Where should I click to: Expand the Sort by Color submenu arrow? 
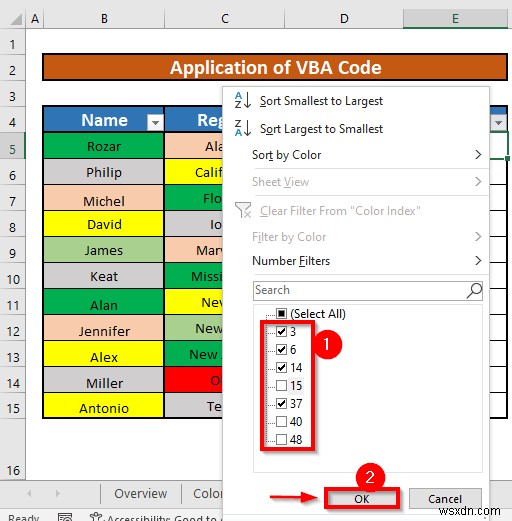point(478,155)
